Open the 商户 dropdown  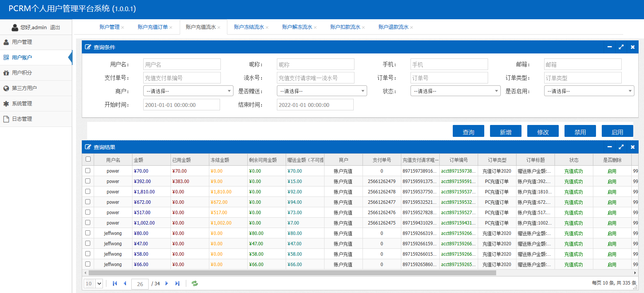pyautogui.click(x=188, y=91)
